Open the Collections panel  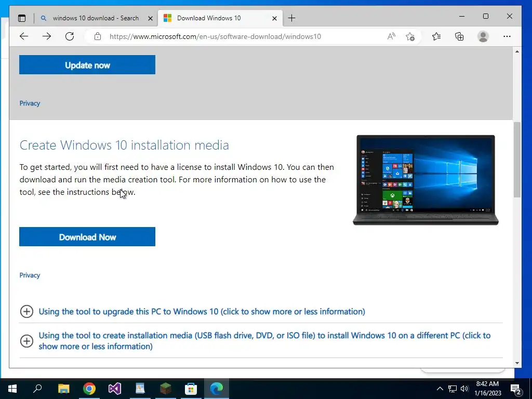pos(459,36)
